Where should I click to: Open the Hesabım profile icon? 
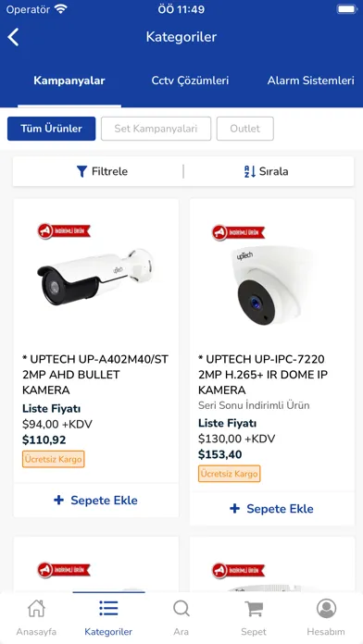(x=326, y=608)
